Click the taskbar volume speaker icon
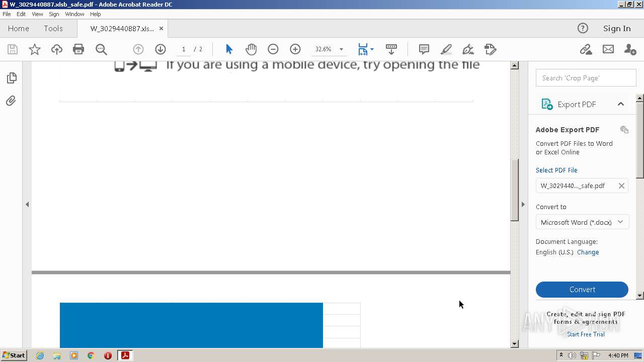644x362 pixels. click(x=572, y=355)
